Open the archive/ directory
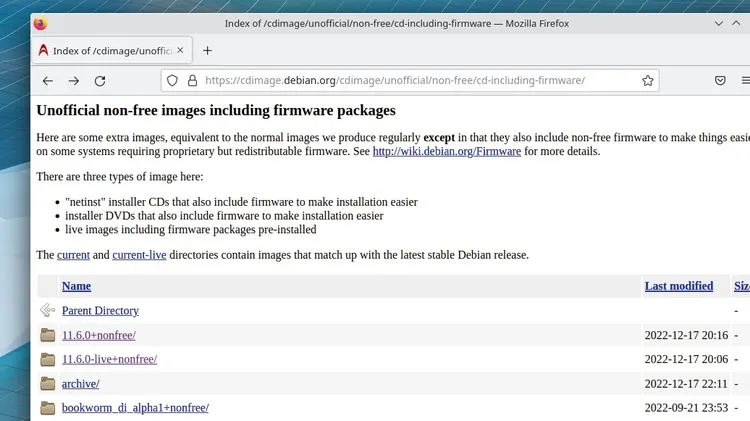The image size is (750, 421). (x=80, y=384)
